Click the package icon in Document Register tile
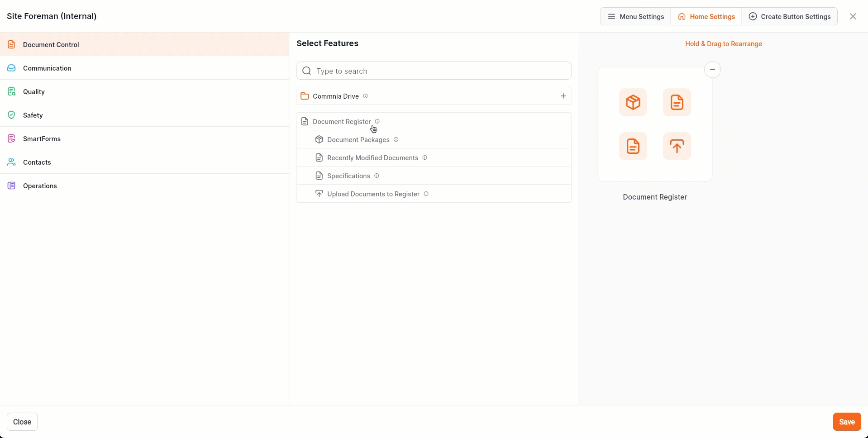This screenshot has width=868, height=438. pyautogui.click(x=633, y=102)
